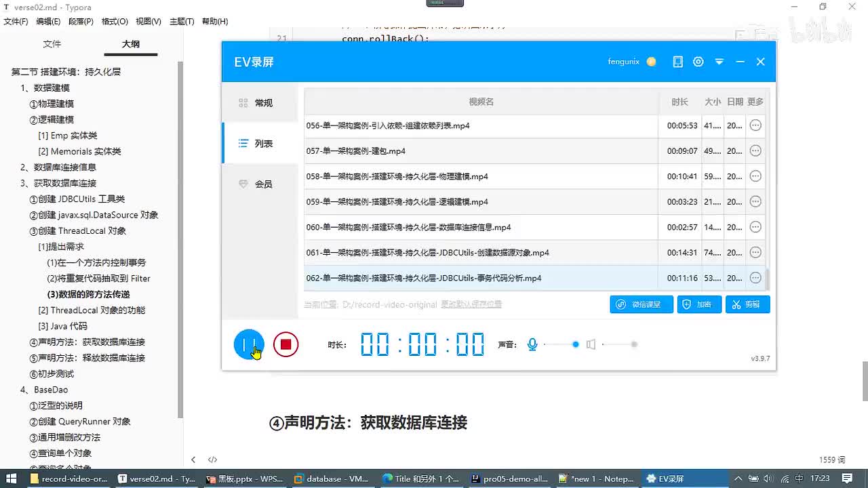Click the 微信课堂 button
This screenshot has width=868, height=488.
[x=642, y=304]
